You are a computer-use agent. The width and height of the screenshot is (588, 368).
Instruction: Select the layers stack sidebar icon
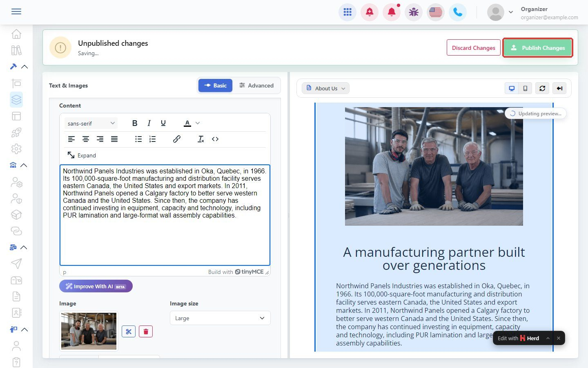pos(16,99)
